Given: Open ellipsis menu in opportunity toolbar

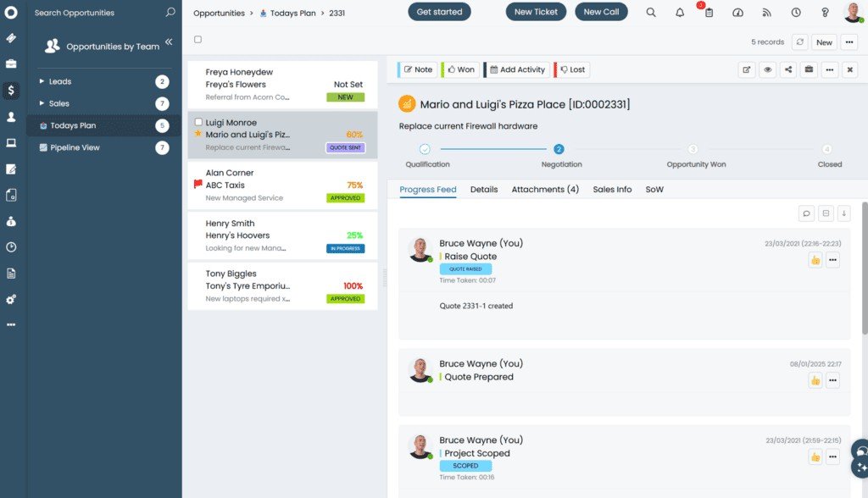Looking at the screenshot, I should 829,69.
